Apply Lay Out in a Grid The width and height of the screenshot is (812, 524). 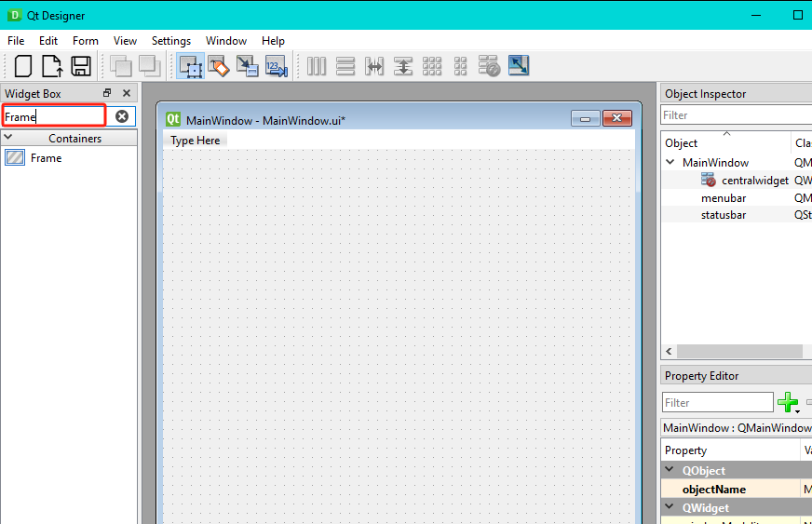point(432,66)
